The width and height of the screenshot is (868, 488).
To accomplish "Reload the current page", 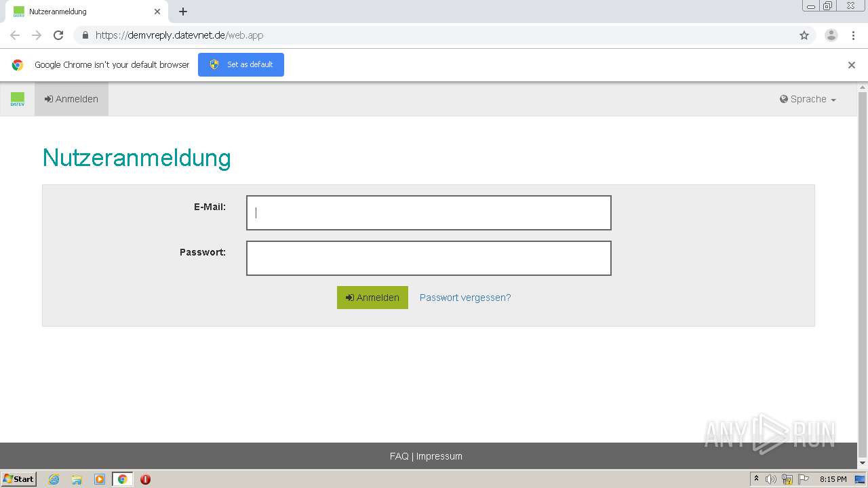I will tap(58, 35).
